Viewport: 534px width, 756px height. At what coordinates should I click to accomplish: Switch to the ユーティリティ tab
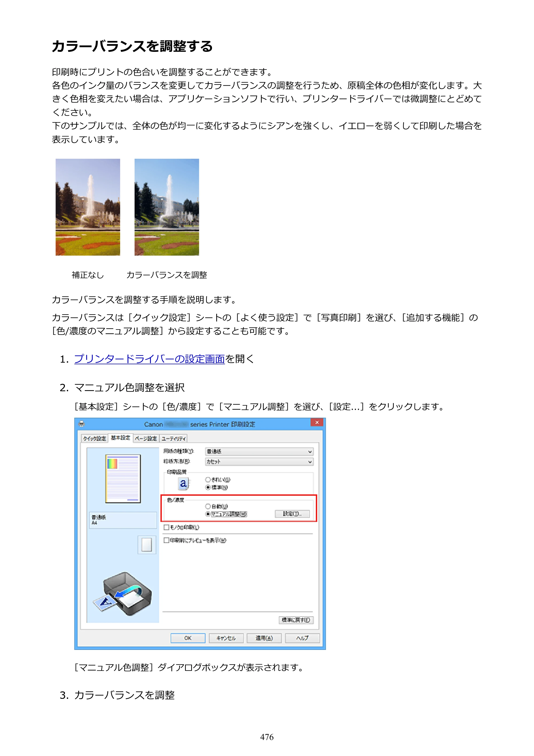[x=173, y=438]
